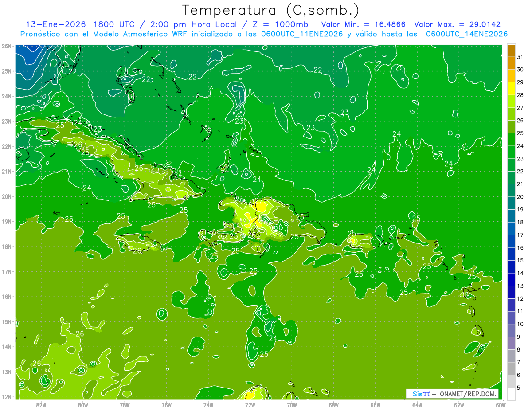Click the '82W' longitude axis label
The height and width of the screenshot is (411, 532).
41,405
